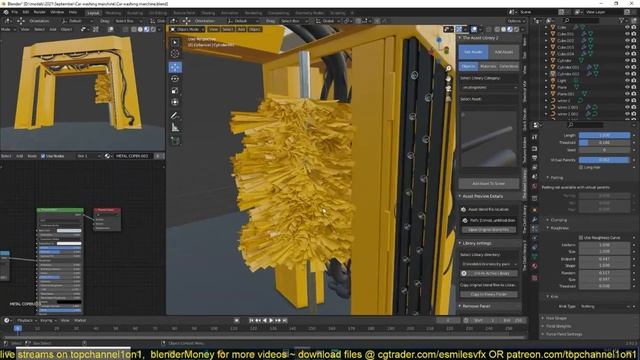
Task: Jump to the timeline start frame
Action: pyautogui.click(x=251, y=320)
